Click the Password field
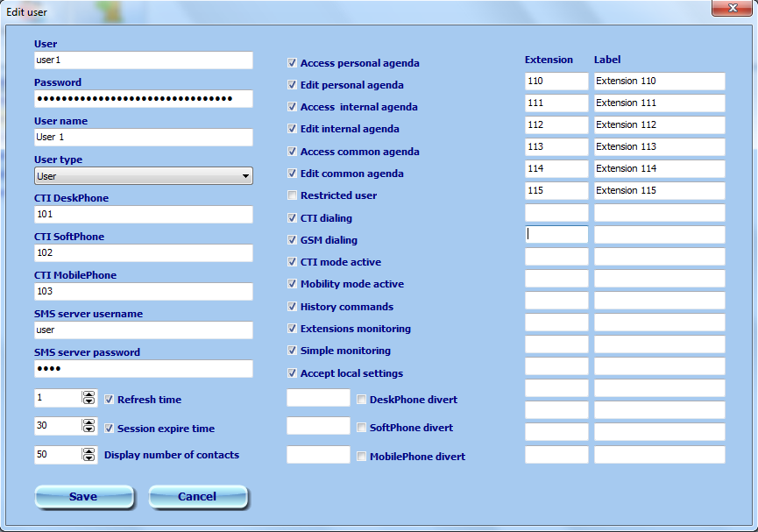 click(144, 99)
